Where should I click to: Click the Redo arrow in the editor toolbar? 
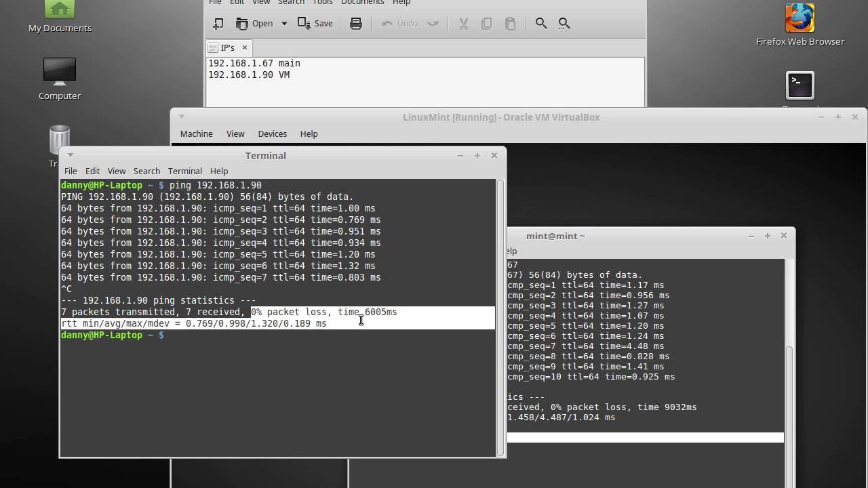(x=433, y=23)
